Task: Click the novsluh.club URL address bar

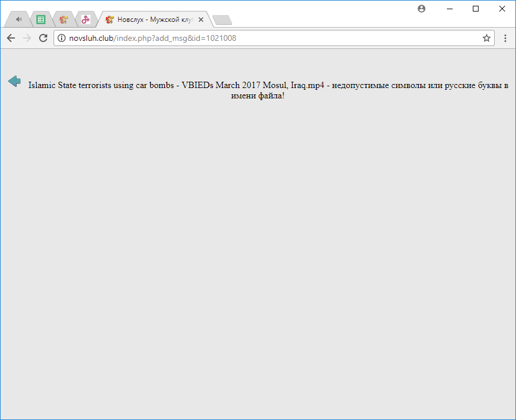Action: [x=271, y=39]
